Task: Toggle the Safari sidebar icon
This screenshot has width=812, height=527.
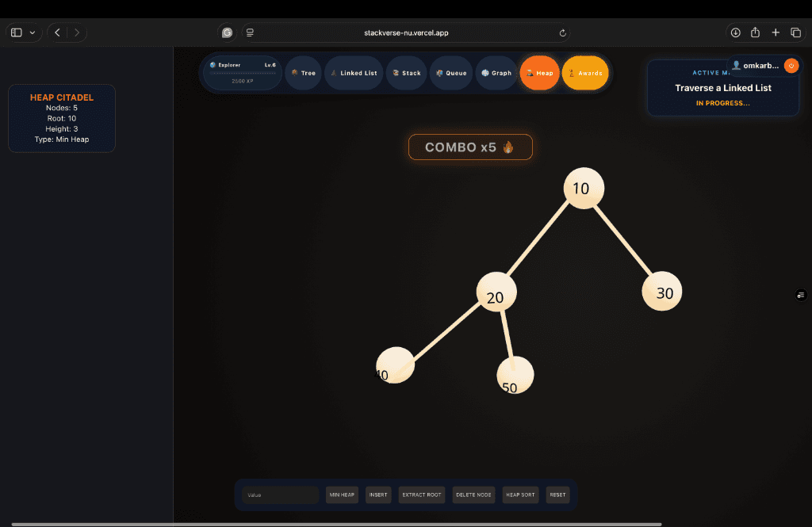Action: point(17,32)
